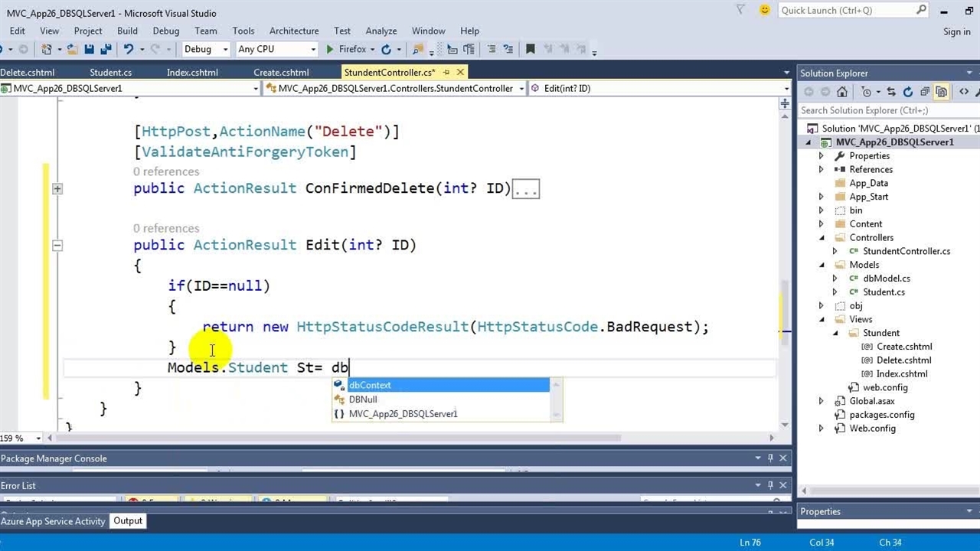
Task: Expand the collapsed ConFirmedDelete method outline
Action: point(57,188)
